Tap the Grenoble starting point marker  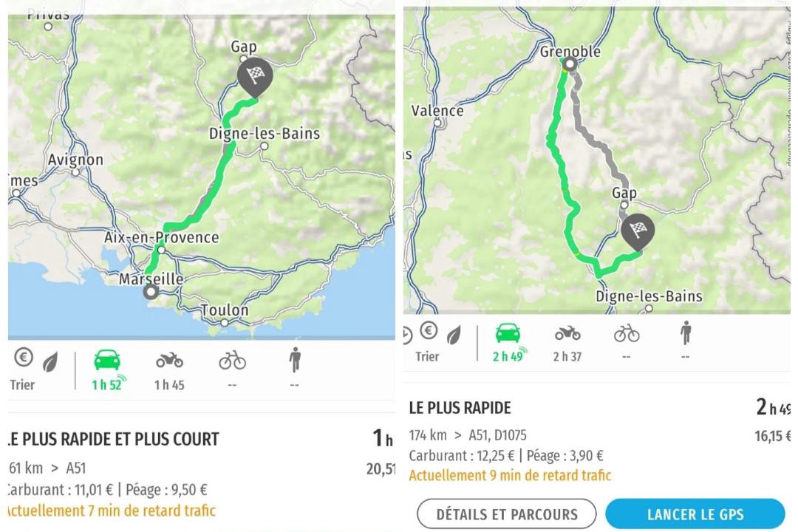point(569,64)
